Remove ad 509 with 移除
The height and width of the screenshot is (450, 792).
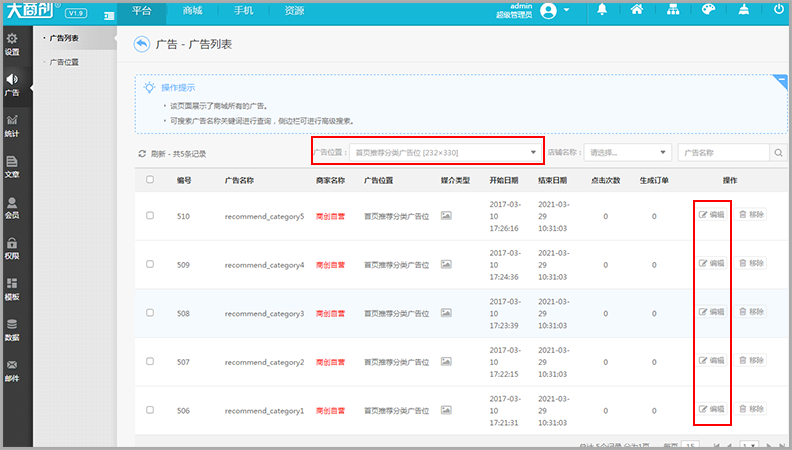(751, 263)
